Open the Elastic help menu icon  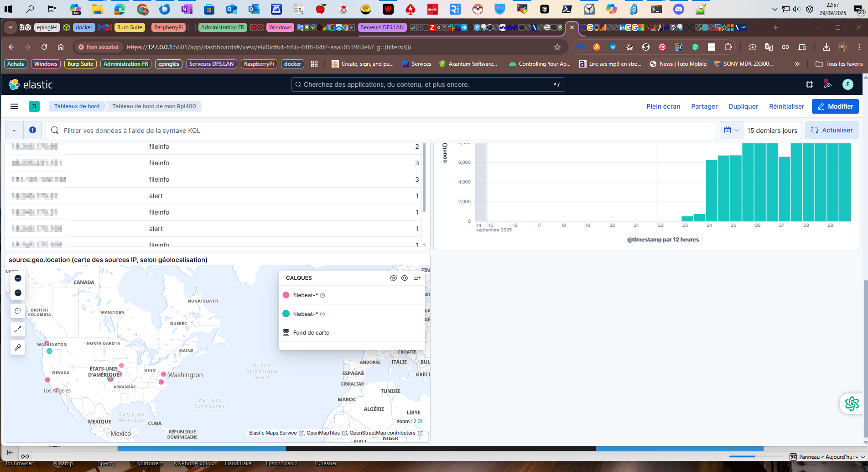click(810, 84)
